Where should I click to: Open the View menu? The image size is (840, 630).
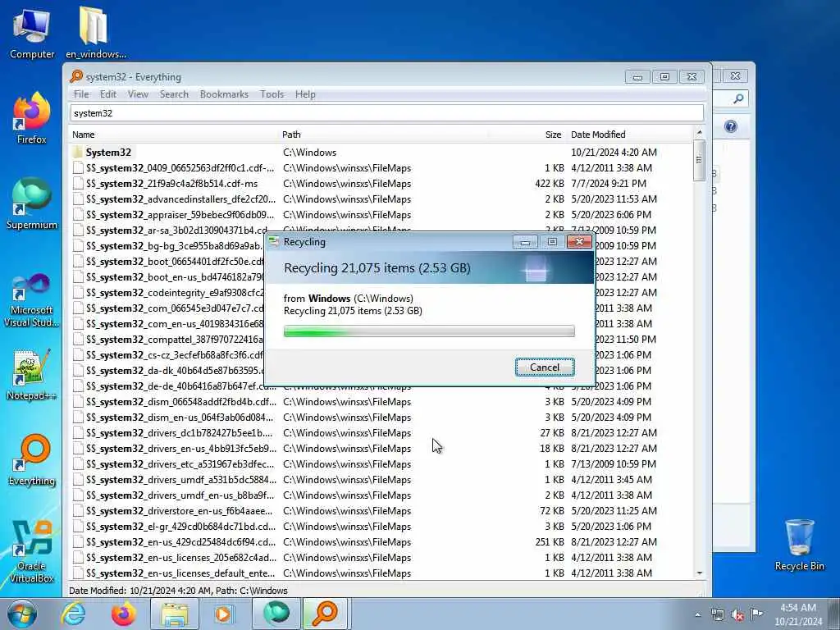coord(138,94)
